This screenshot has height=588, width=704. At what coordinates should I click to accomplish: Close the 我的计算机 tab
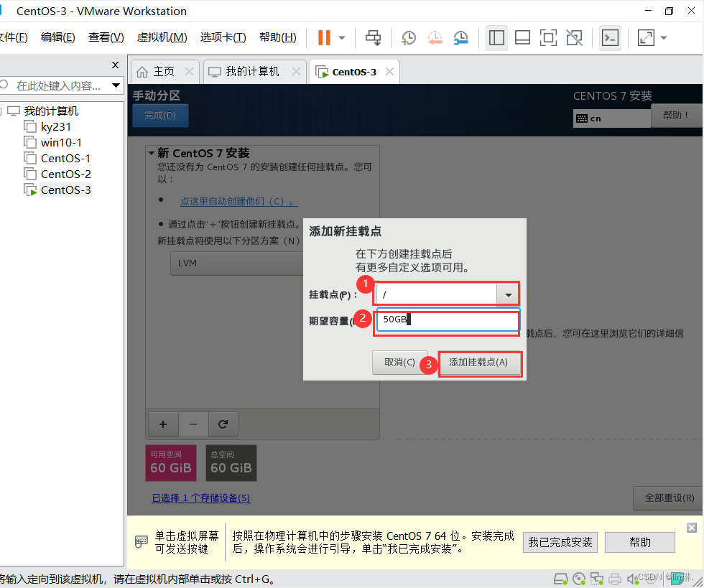[x=296, y=71]
